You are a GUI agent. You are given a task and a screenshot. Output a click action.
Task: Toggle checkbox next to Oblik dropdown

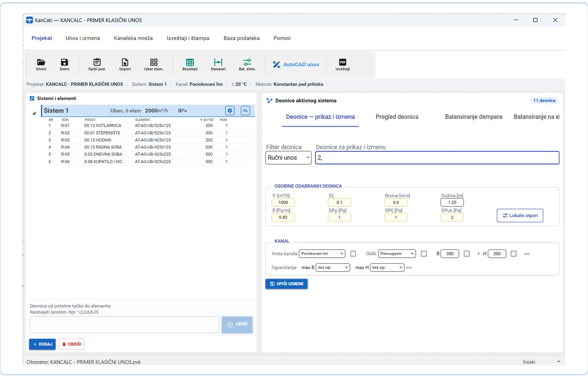click(x=424, y=254)
